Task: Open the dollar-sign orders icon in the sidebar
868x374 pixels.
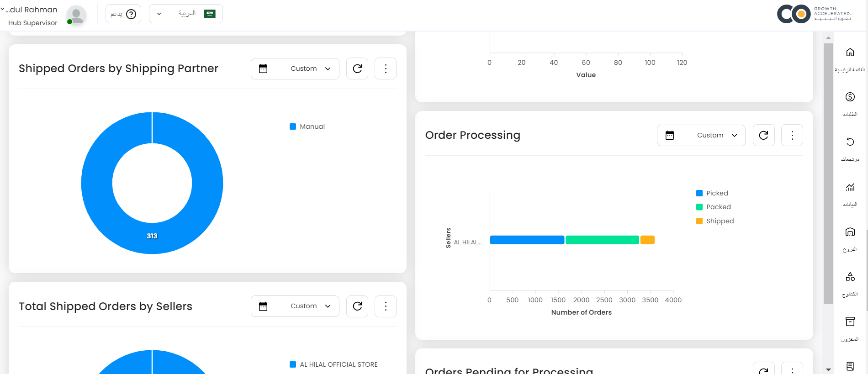Action: [x=850, y=97]
